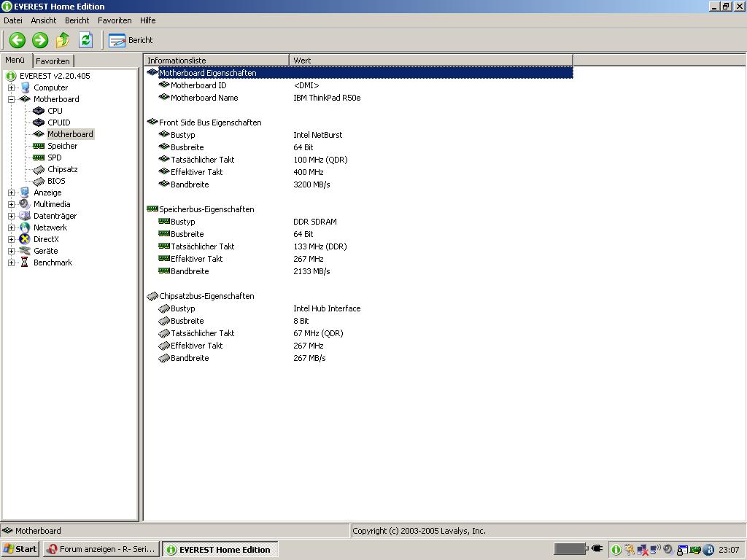This screenshot has height=560, width=747.
Task: Click EVEREST Home Edition taskbar button
Action: tap(220, 549)
